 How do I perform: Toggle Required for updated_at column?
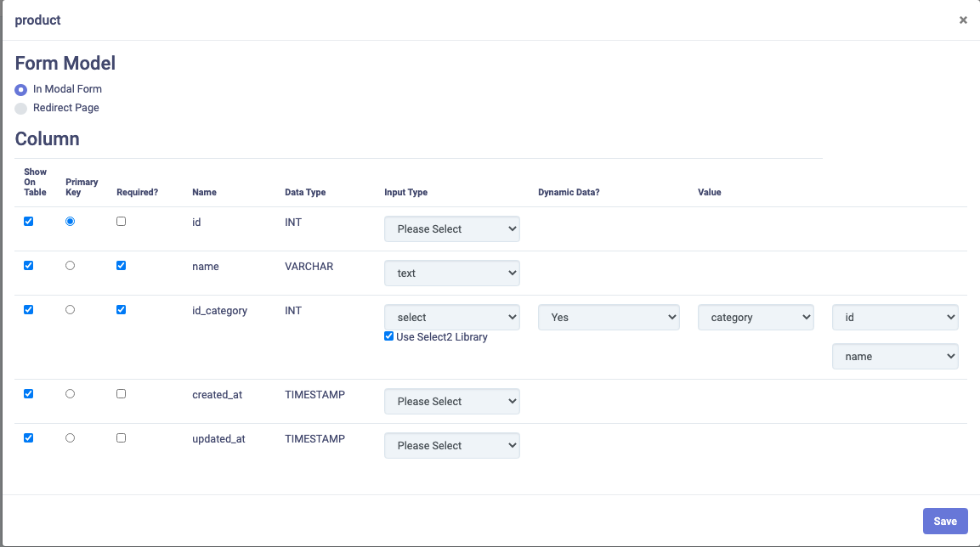(x=121, y=437)
